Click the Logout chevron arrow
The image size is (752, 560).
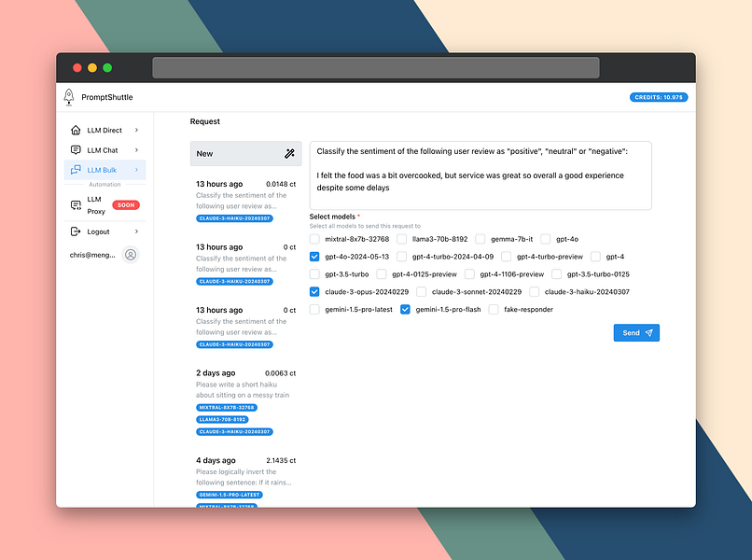coord(136,231)
